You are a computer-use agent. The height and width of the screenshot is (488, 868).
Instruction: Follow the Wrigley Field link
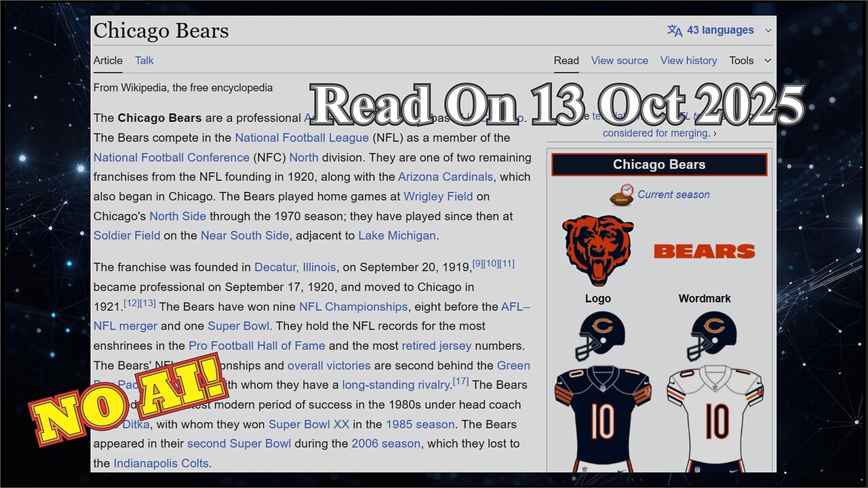[x=438, y=197]
